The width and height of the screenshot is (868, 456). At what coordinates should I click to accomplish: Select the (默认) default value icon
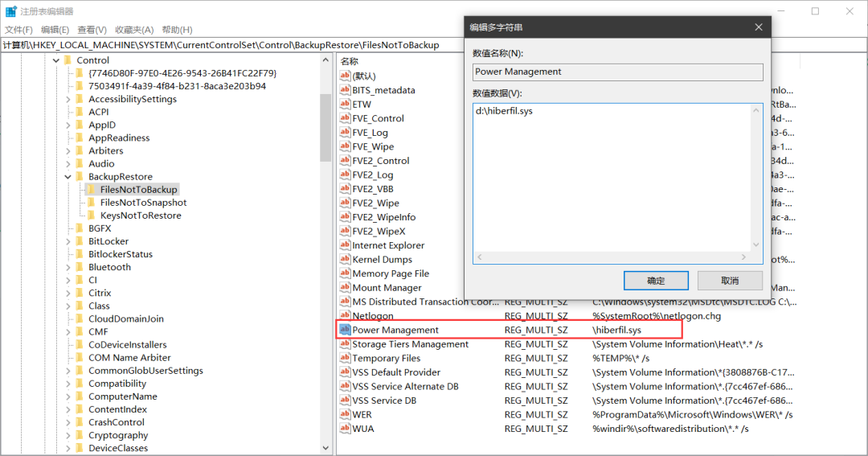click(x=345, y=76)
